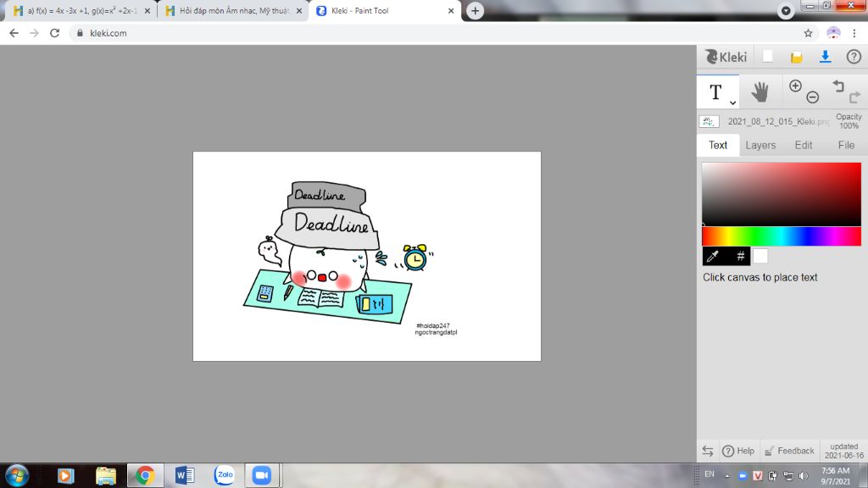This screenshot has width=868, height=488.
Task: Flip the panel side with the swap arrows
Action: tap(708, 451)
